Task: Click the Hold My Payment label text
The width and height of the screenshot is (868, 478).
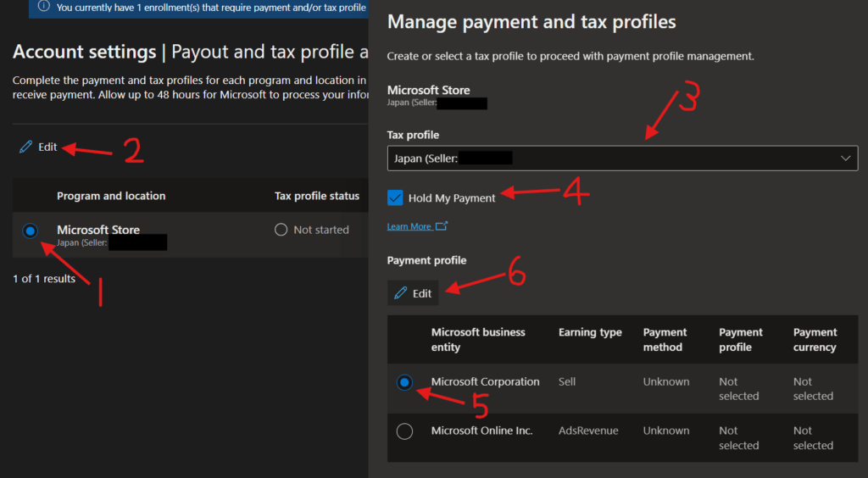Action: tap(452, 198)
